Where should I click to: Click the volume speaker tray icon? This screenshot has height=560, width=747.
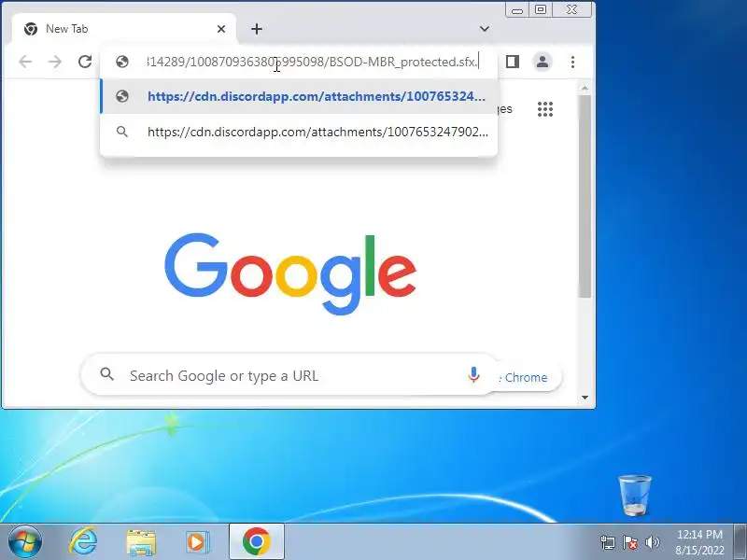[x=652, y=542]
